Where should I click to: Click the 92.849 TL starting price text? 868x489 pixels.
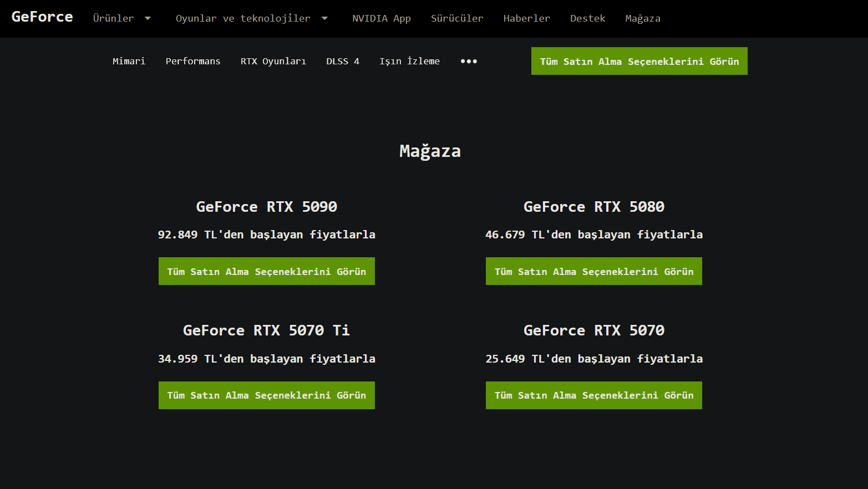pyautogui.click(x=267, y=235)
